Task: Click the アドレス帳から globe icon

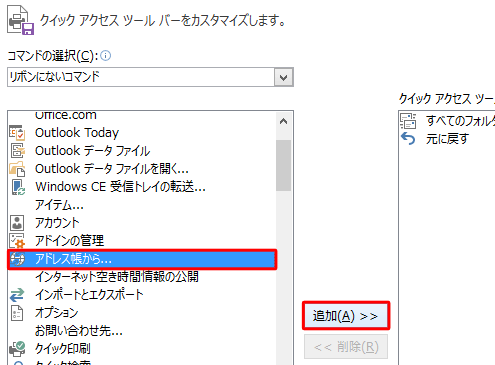Action: [17, 259]
